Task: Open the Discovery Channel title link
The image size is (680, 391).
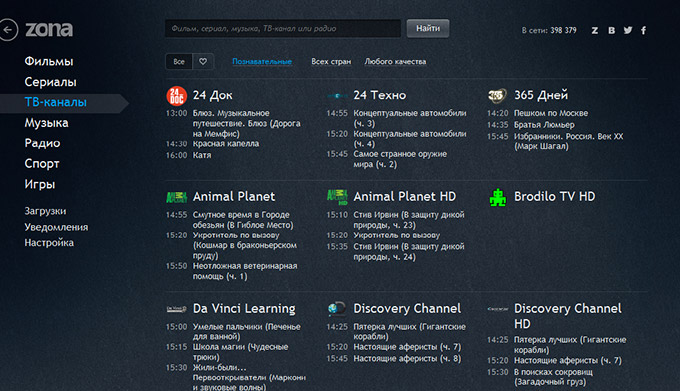Action: tap(407, 309)
